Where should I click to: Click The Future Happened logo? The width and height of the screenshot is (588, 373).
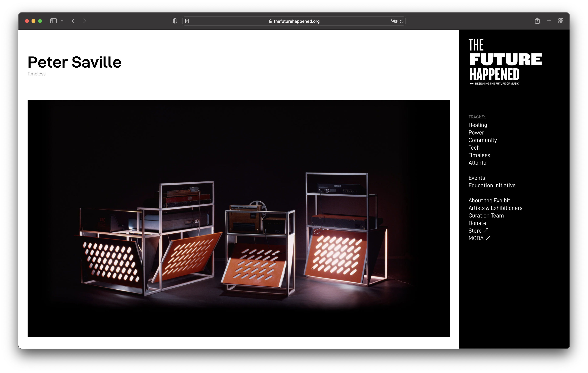click(x=505, y=62)
